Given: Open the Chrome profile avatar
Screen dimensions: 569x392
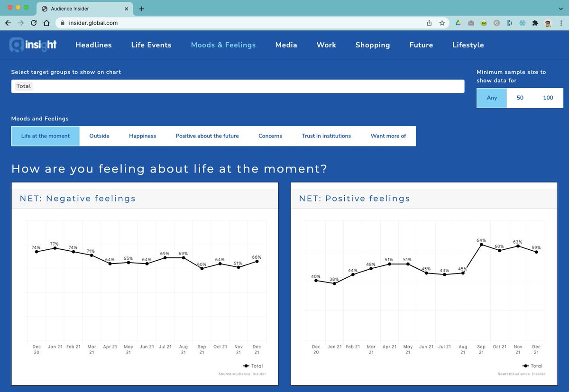Looking at the screenshot, I should 548,23.
